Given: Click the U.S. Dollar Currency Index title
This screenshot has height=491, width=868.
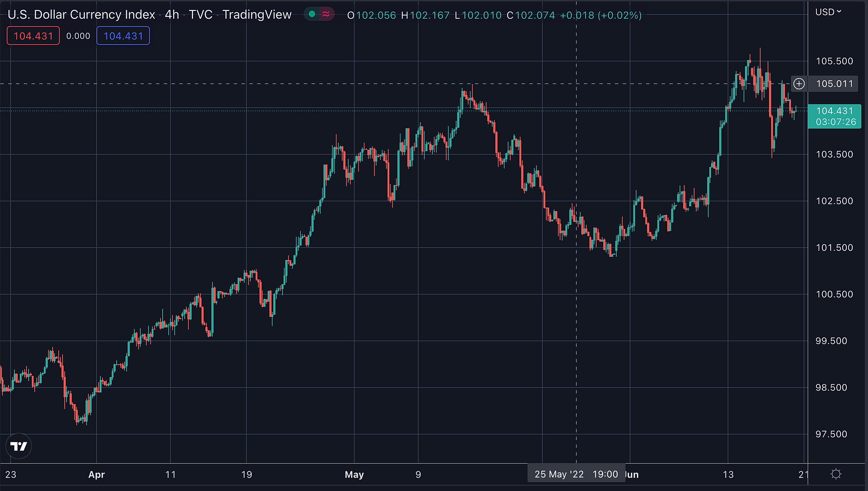Looking at the screenshot, I should pos(81,14).
